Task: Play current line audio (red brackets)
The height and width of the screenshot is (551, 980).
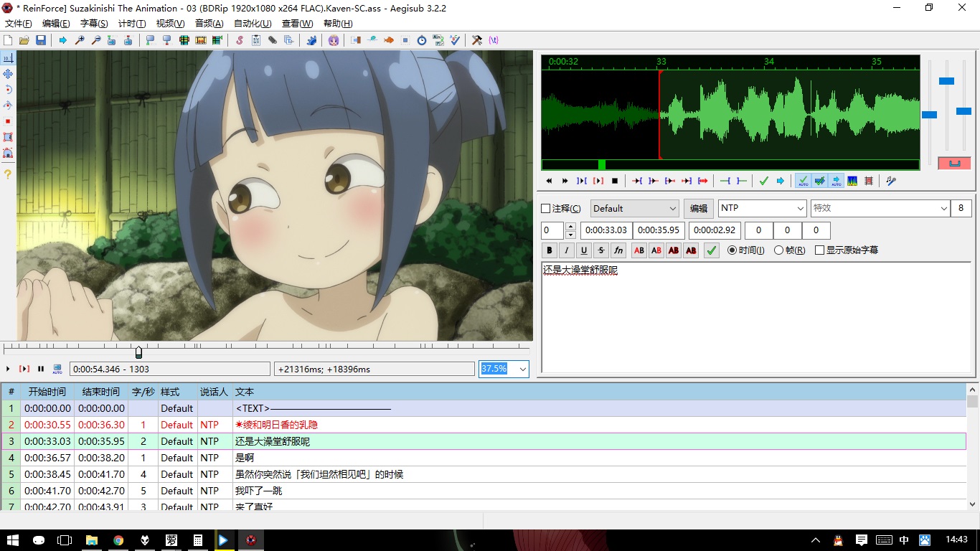Action: [598, 181]
